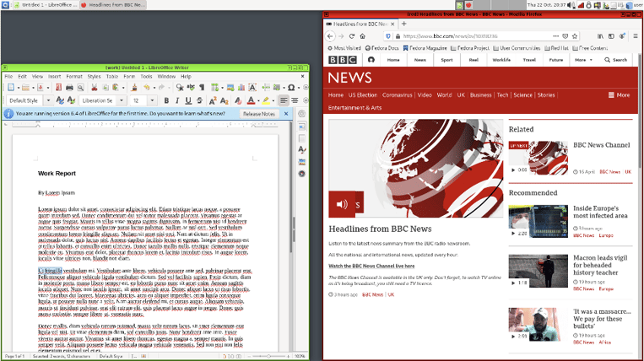Screen dimensions: 644x361
Task: Open the US Election news link
Action: pos(363,94)
